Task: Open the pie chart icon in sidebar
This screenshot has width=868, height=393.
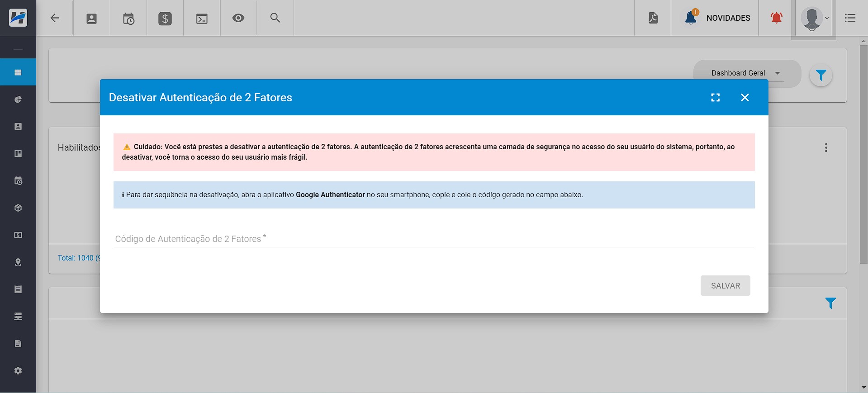Action: [18, 99]
